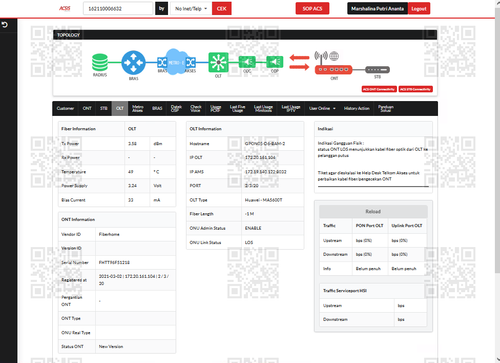Click the undo arrow icon in sidebar
This screenshot has width=500, height=363.
tap(5, 25)
